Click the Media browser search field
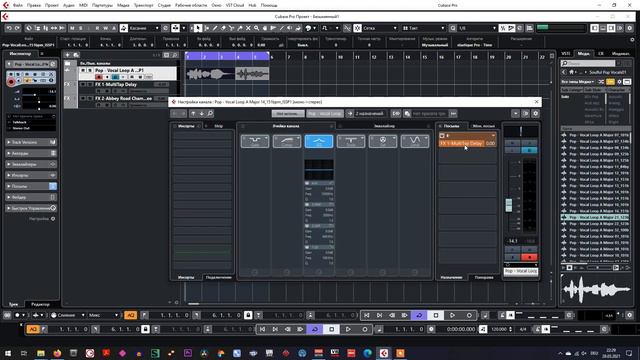 pos(588,63)
